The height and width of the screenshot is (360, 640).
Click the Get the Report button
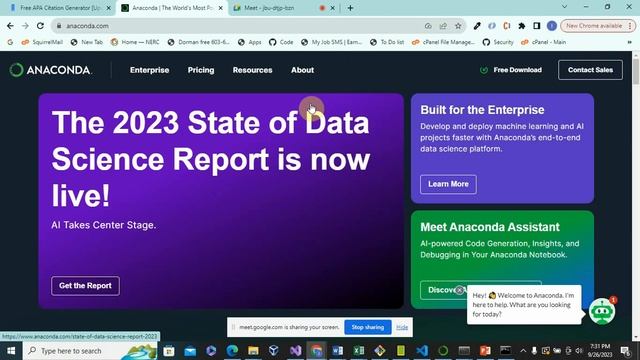(85, 286)
